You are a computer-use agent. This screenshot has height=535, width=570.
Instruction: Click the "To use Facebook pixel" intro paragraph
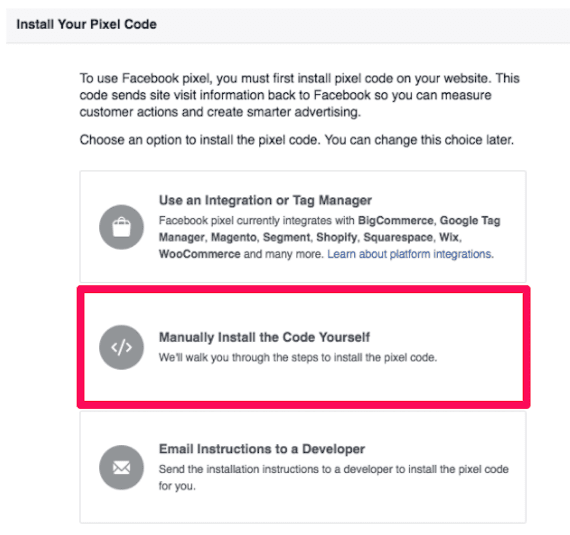click(300, 95)
